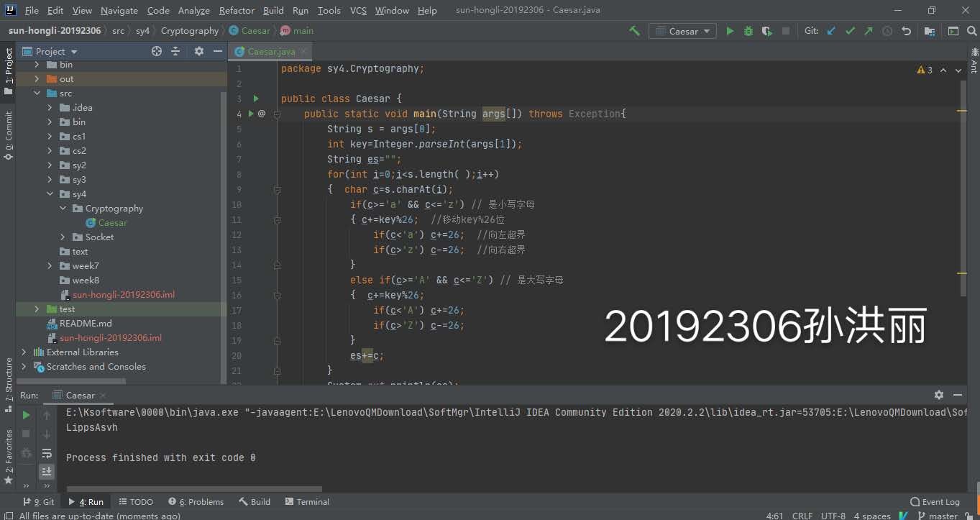Hide the Project tool window
Image resolution: width=980 pixels, height=520 pixels.
tap(217, 51)
